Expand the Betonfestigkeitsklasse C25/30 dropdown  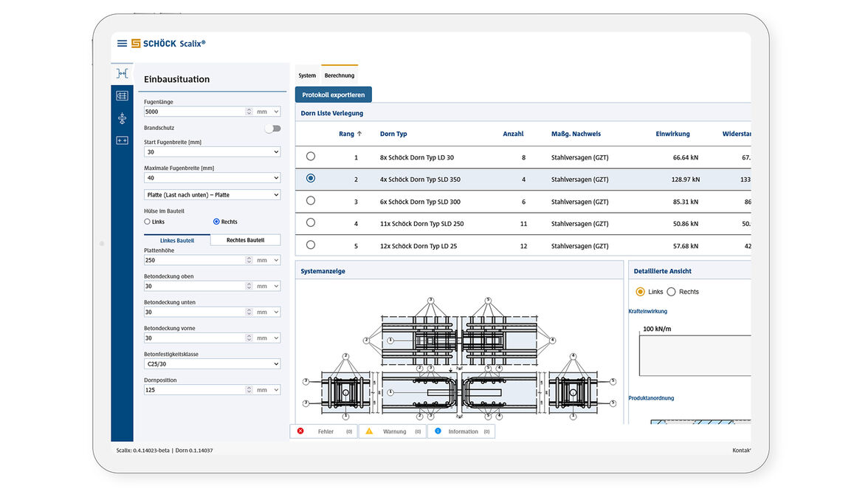pos(212,364)
